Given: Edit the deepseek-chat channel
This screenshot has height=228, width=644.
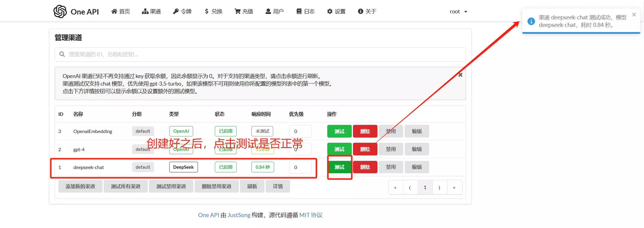Looking at the screenshot, I should (x=417, y=167).
